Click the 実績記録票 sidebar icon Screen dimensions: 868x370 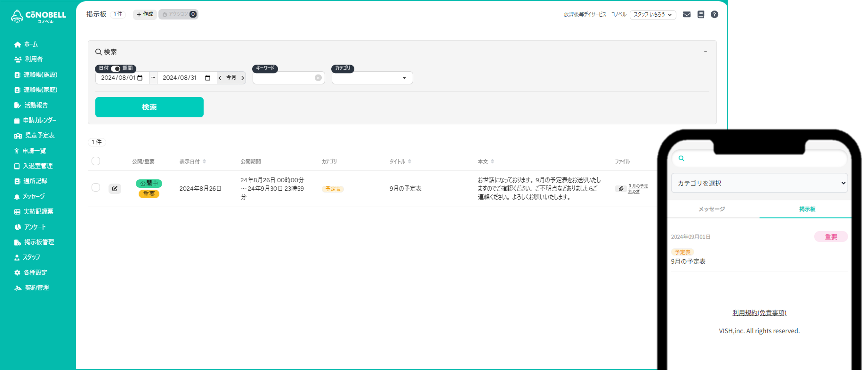[17, 212]
